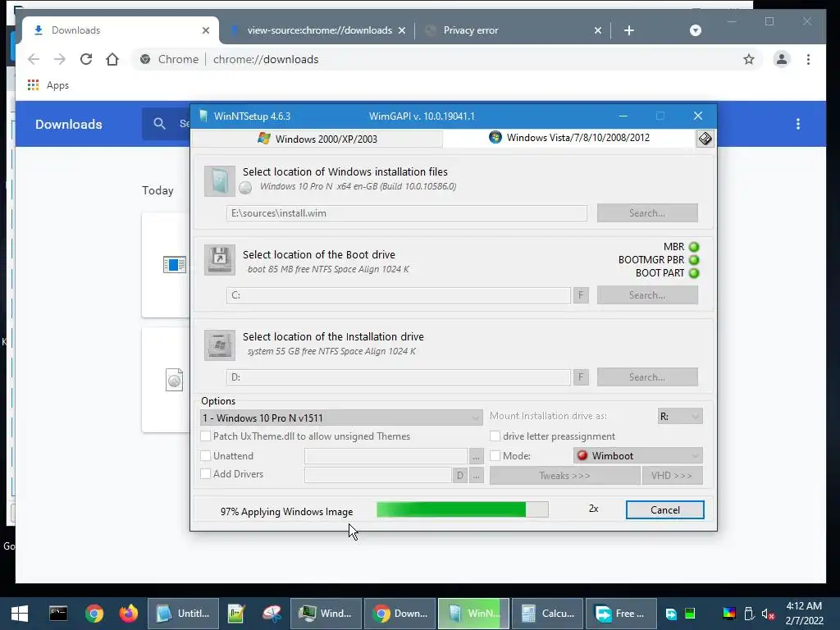Click the second download file thumbnail icon
Image resolution: width=840 pixels, height=630 pixels.
pyautogui.click(x=174, y=380)
